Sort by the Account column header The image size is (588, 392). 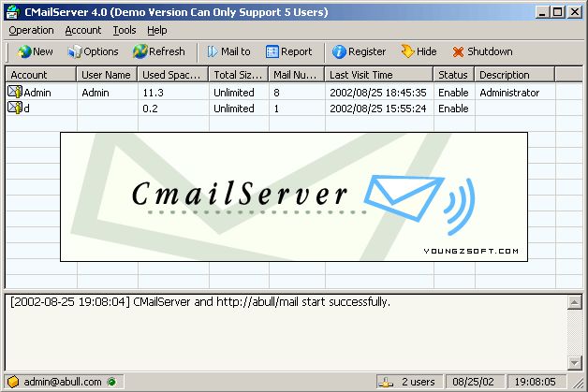coord(40,75)
